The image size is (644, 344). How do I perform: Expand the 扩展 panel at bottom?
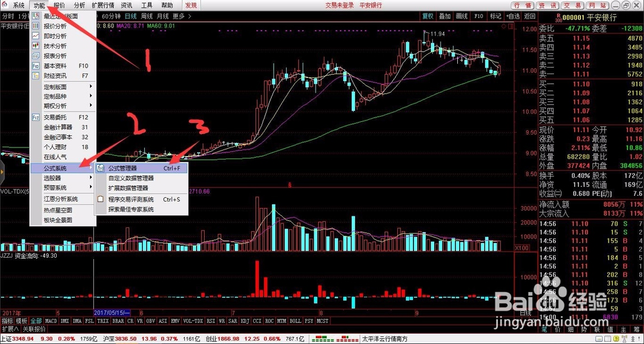[x=10, y=329]
